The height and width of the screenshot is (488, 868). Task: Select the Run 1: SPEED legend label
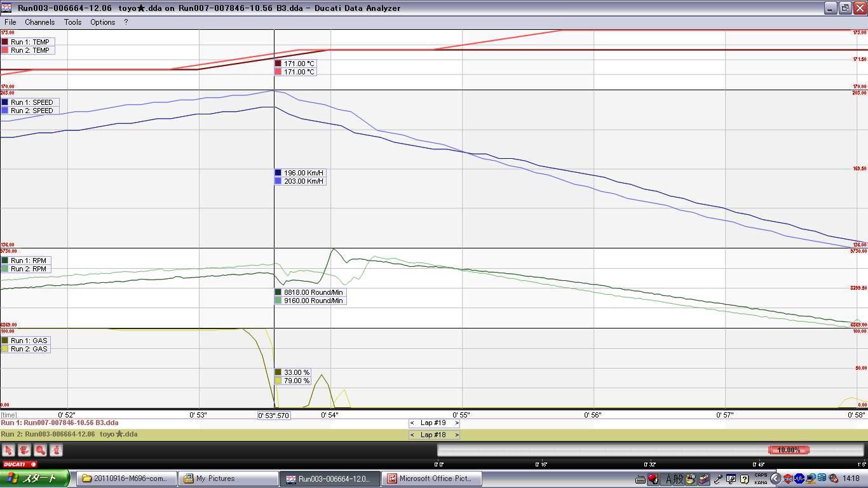click(32, 102)
